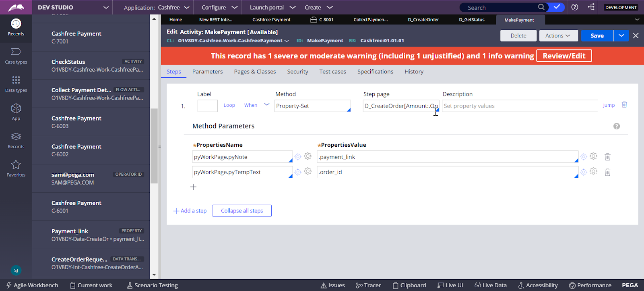The image size is (644, 291).
Task: Open Live UI from footer
Action: pyautogui.click(x=450, y=285)
